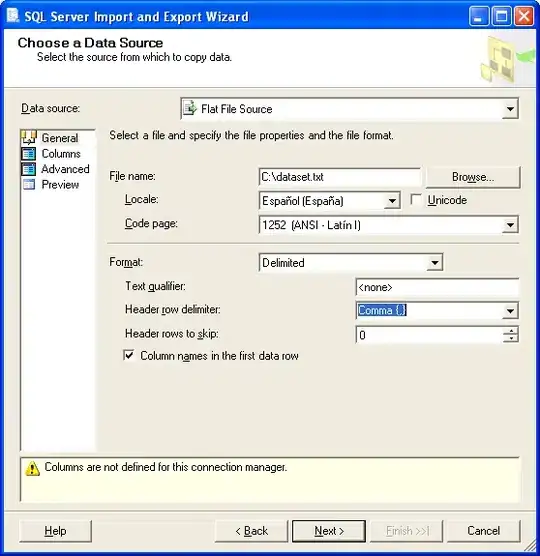Click the File name text field
The image size is (540, 556).
340,177
